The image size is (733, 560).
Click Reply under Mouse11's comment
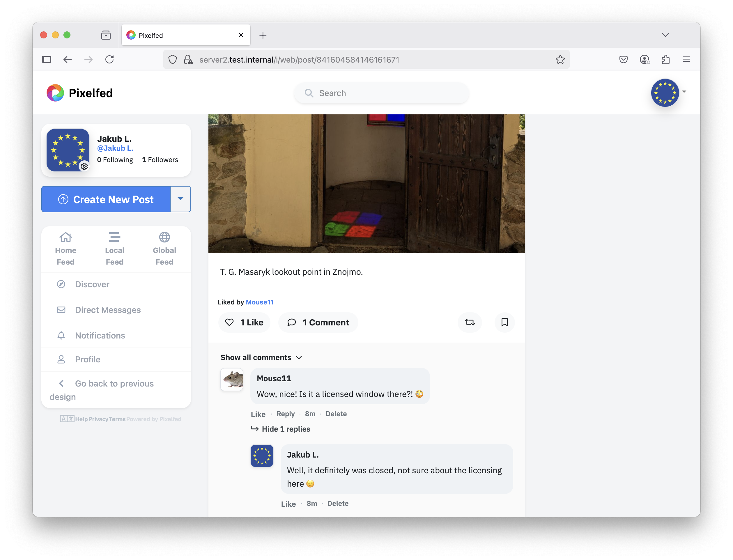(x=285, y=414)
